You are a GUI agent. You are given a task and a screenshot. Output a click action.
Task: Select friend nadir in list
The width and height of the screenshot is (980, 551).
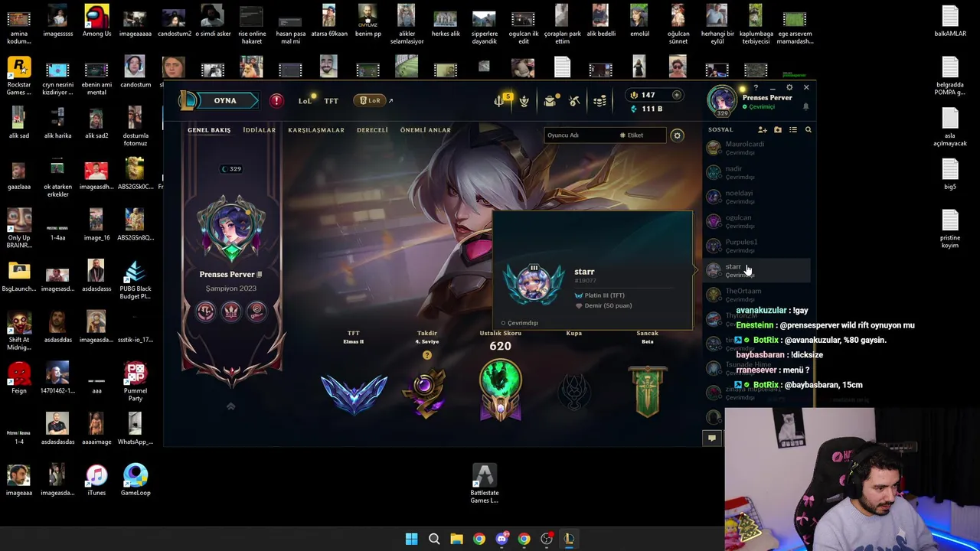click(x=756, y=172)
